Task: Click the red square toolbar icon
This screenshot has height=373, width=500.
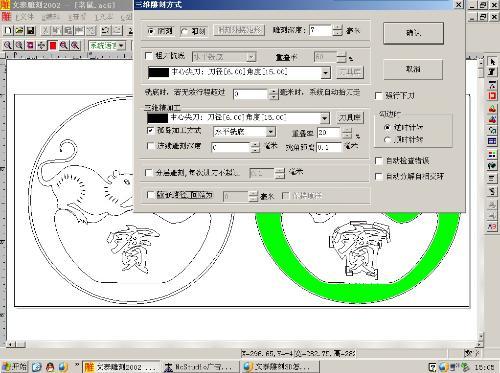Action: [x=53, y=45]
